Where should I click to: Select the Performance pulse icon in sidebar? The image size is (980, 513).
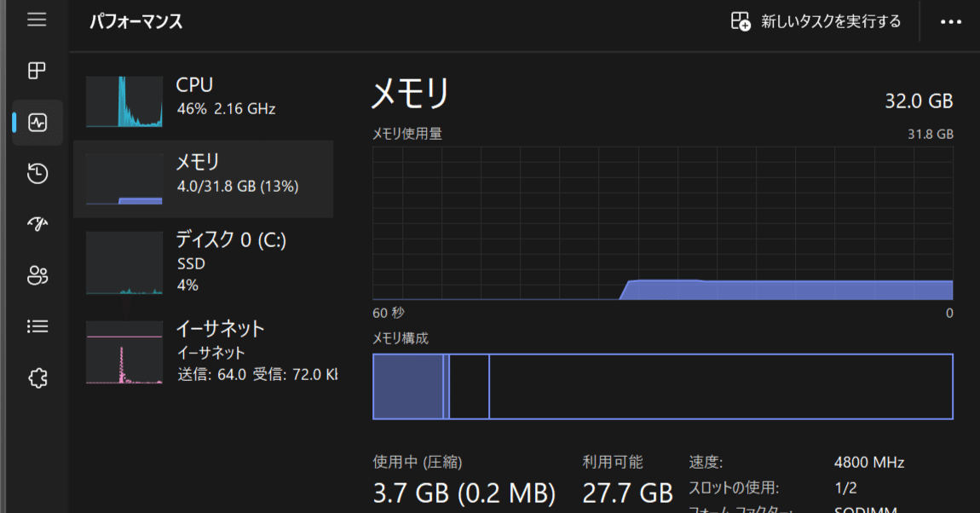click(37, 122)
